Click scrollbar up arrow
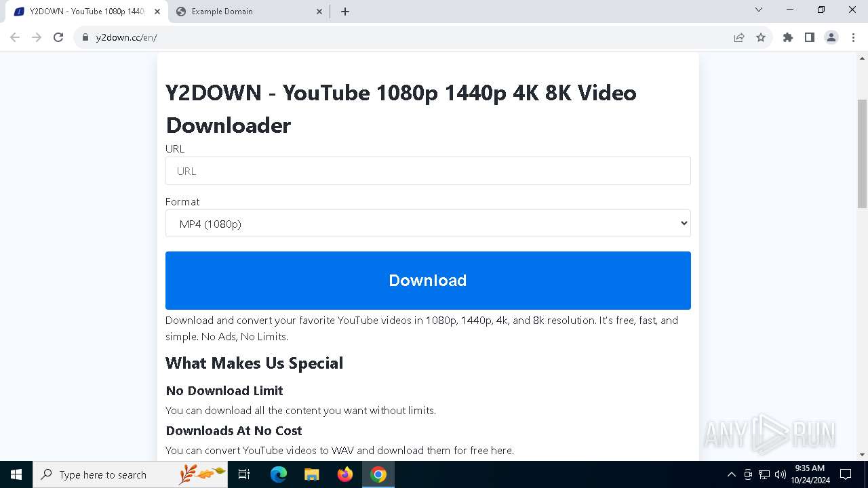Viewport: 868px width, 488px height. coord(862,58)
